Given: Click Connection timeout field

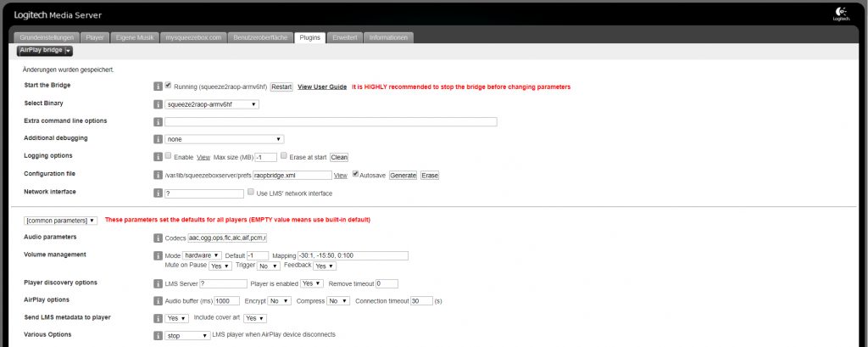Looking at the screenshot, I should pyautogui.click(x=422, y=301).
